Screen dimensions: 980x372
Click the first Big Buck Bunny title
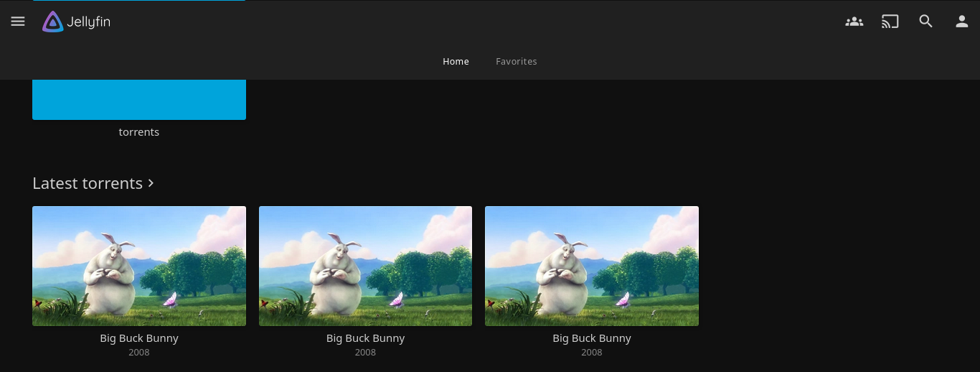pos(139,338)
